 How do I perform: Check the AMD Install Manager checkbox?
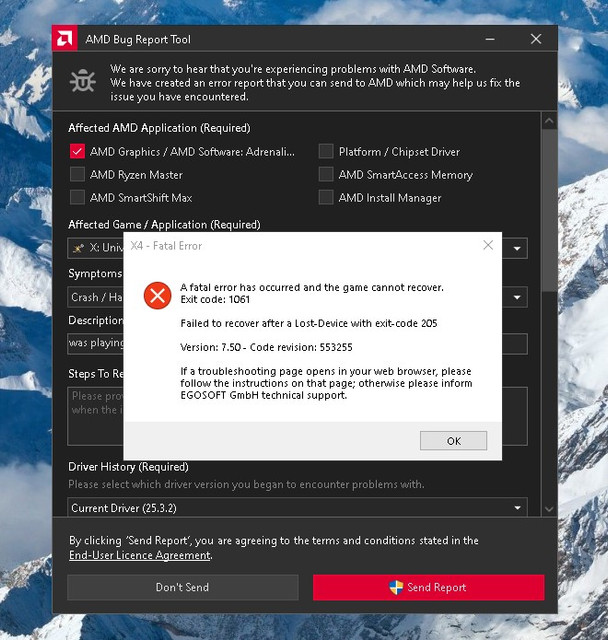(326, 197)
